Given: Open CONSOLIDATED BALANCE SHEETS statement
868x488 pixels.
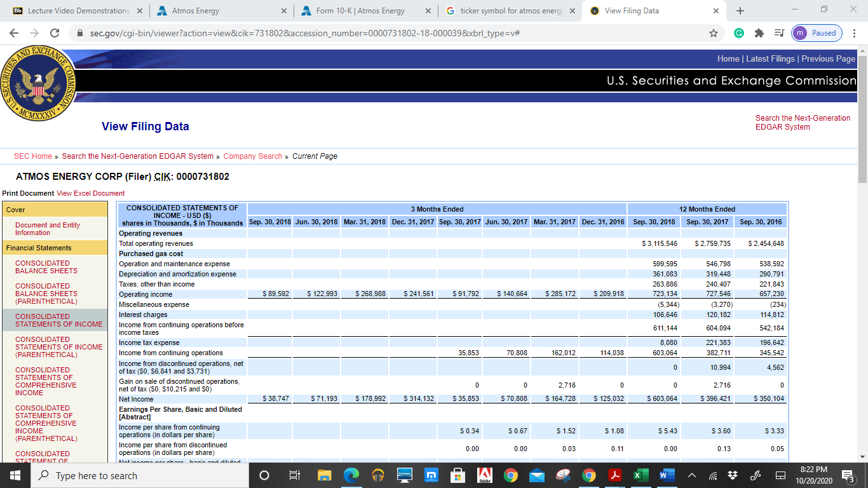Looking at the screenshot, I should point(48,267).
